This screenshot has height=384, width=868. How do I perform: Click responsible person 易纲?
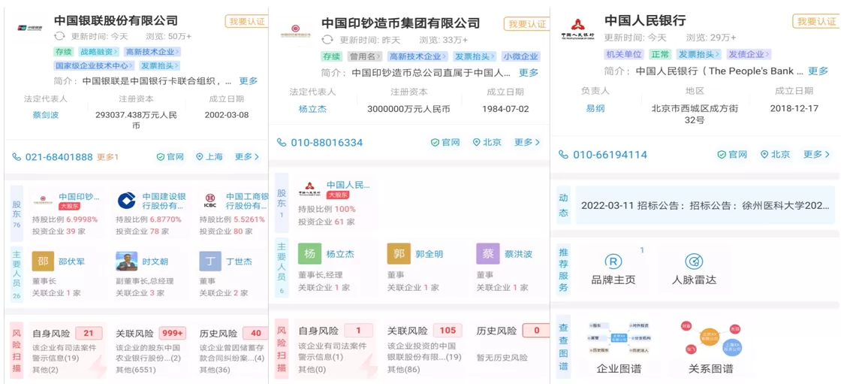click(x=595, y=109)
